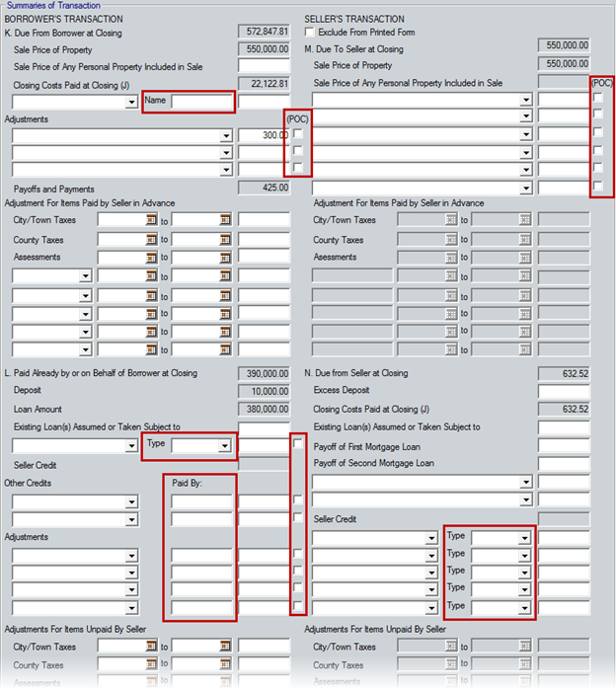Open start date calendar for borrower's unpaid City/Town Taxes
Screen dimensions: 616x690
click(152, 647)
